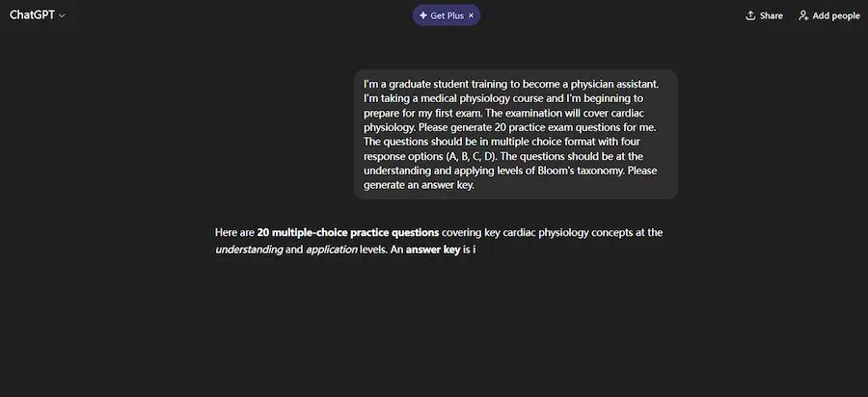Viewport: 868px width, 397px height.
Task: Click the "I'm a graduate student" opening line
Action: 436,84
